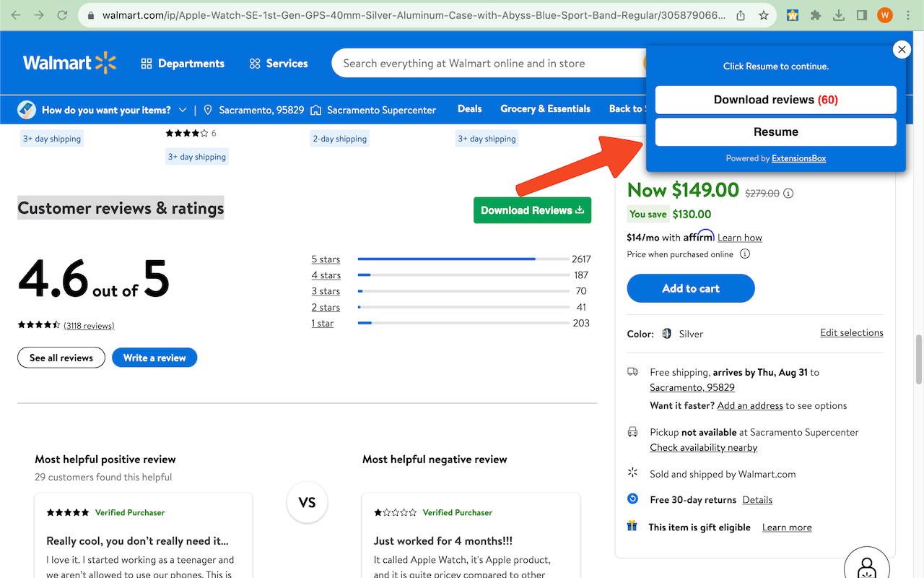Go to the Deals tab
This screenshot has width=924, height=578.
point(469,109)
